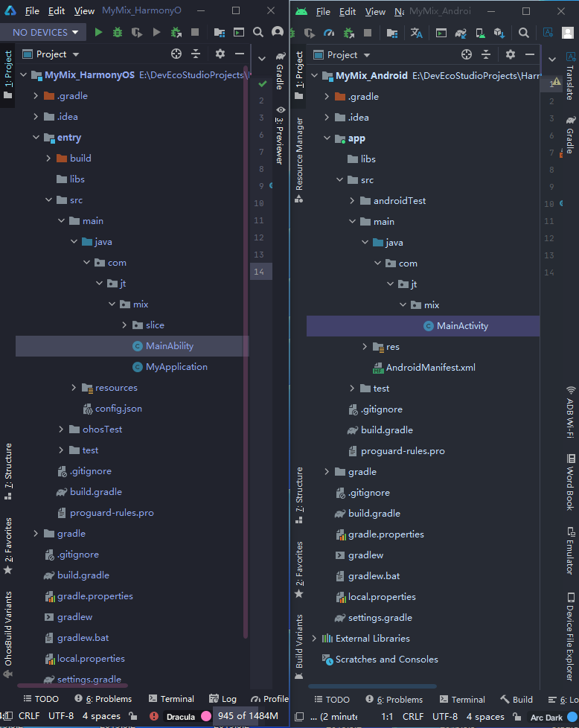Open Build tab in Android Studio bottom bar
The image size is (579, 728).
click(x=516, y=700)
